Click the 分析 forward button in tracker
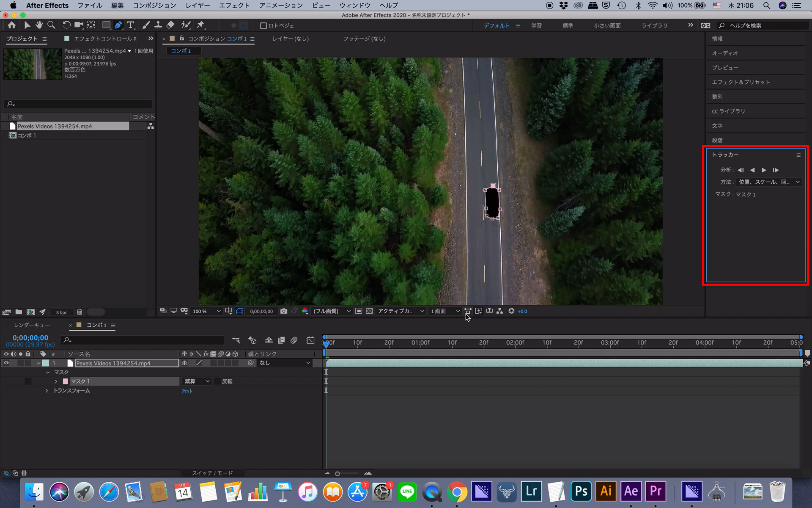The image size is (812, 508). point(764,170)
